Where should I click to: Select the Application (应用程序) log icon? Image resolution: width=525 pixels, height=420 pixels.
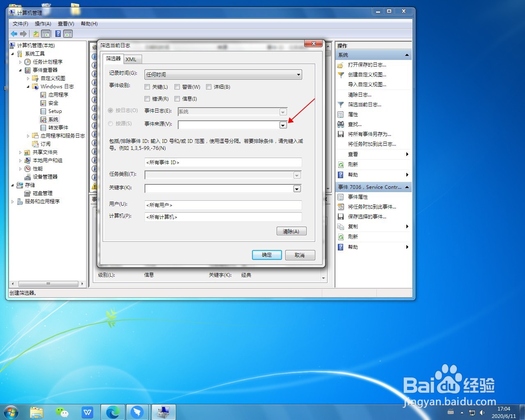coord(43,95)
